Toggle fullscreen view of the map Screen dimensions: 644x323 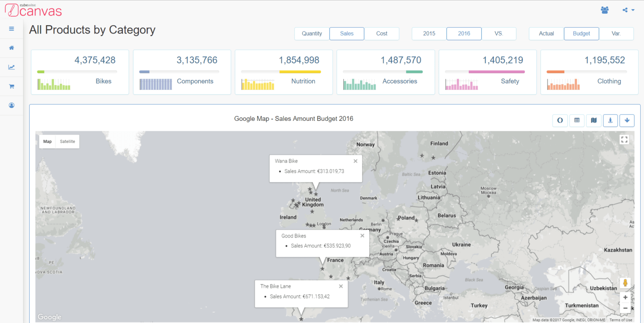click(624, 140)
